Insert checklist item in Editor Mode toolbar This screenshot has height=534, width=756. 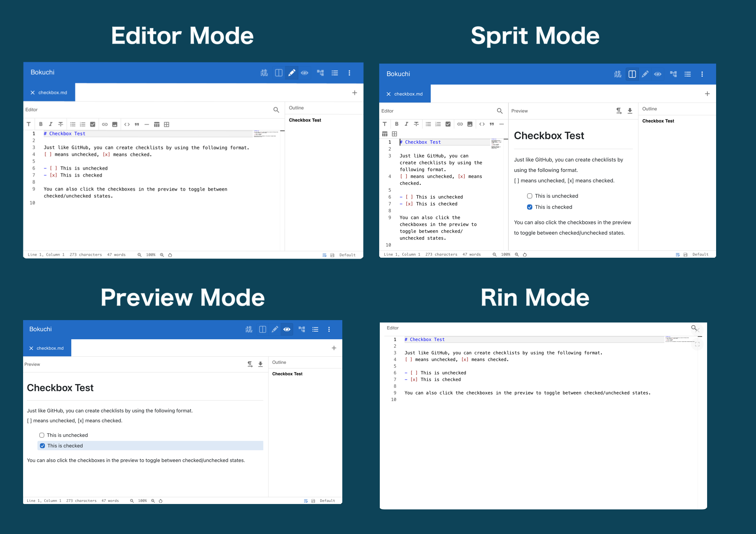[x=92, y=124]
